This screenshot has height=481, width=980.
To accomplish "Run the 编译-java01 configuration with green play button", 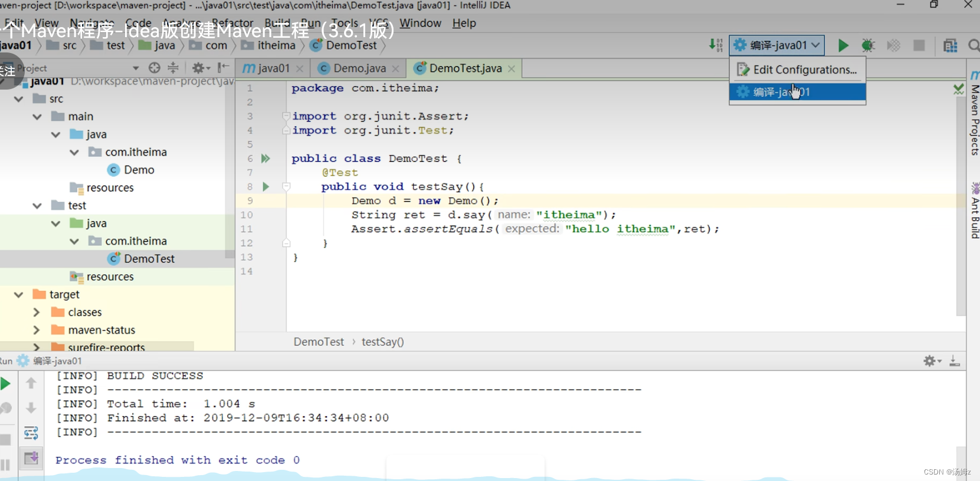I will pyautogui.click(x=843, y=45).
